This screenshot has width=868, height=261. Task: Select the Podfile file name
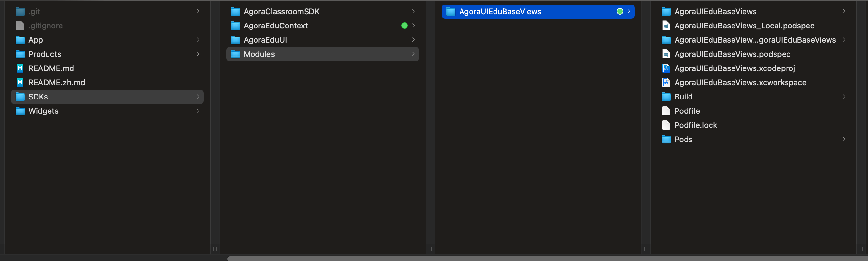point(687,111)
